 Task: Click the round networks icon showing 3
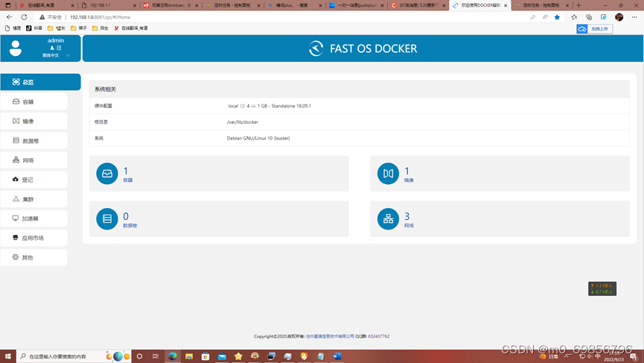coord(388,218)
